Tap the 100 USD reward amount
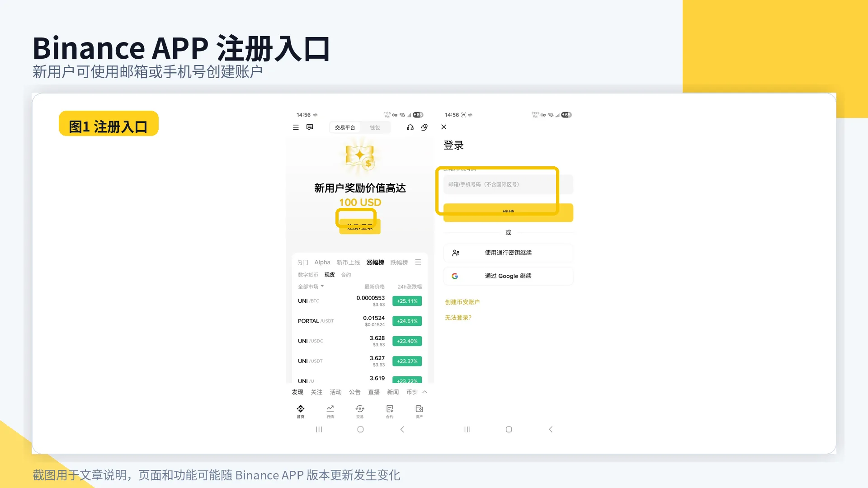This screenshot has width=868, height=488. click(x=360, y=202)
